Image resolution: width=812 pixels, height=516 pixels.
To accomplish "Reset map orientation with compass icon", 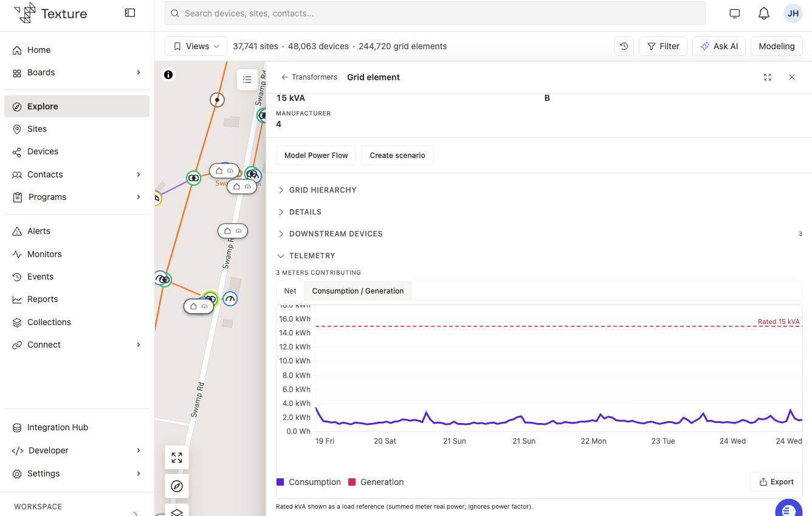I will 177,486.
